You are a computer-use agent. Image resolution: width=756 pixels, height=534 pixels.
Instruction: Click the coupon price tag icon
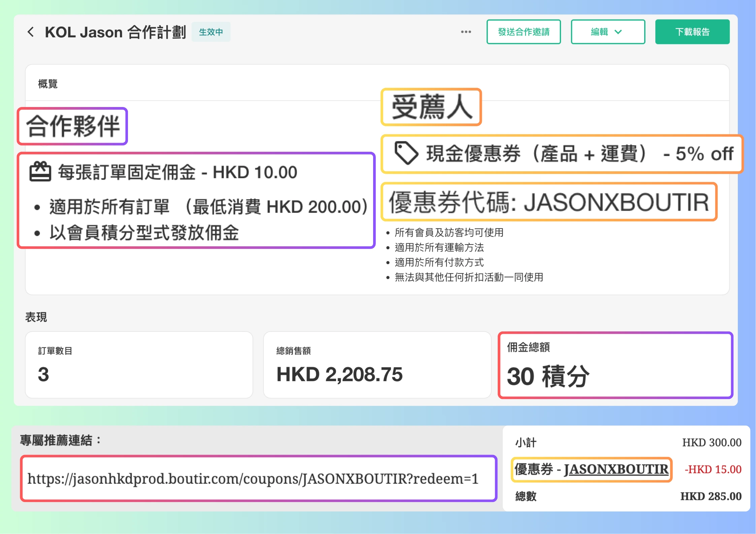406,153
